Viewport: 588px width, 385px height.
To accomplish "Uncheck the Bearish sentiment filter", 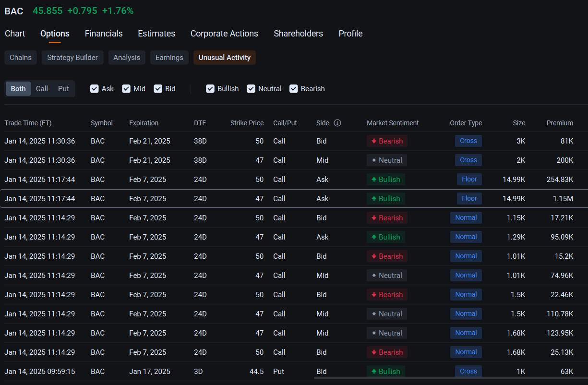I will coord(294,89).
